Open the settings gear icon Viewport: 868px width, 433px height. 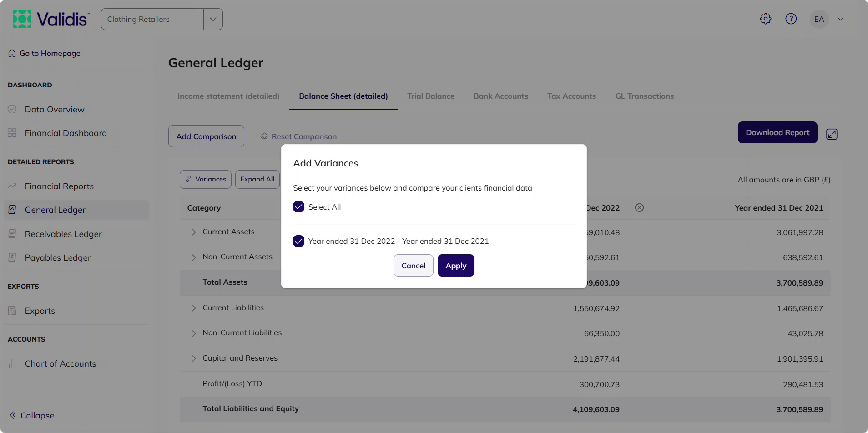tap(766, 19)
